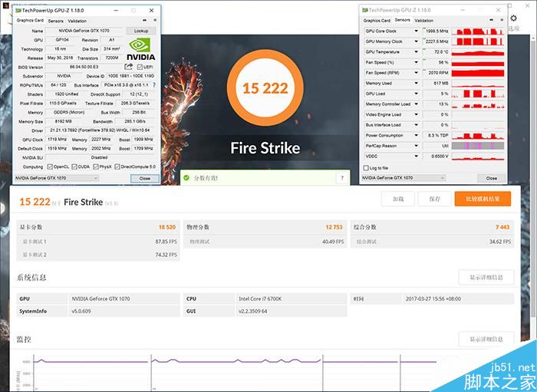Viewport: 537px width, 392px height.
Task: Open VDDC sensor dropdown
Action: click(416, 156)
